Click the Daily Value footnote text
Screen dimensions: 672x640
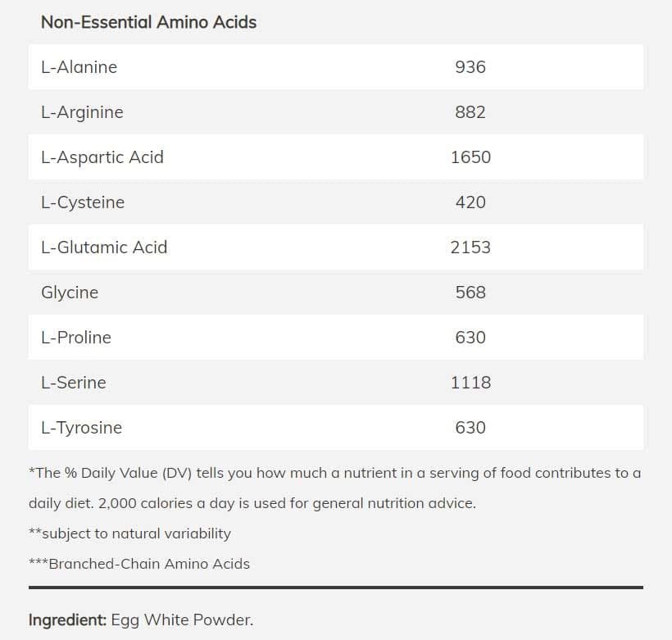334,488
